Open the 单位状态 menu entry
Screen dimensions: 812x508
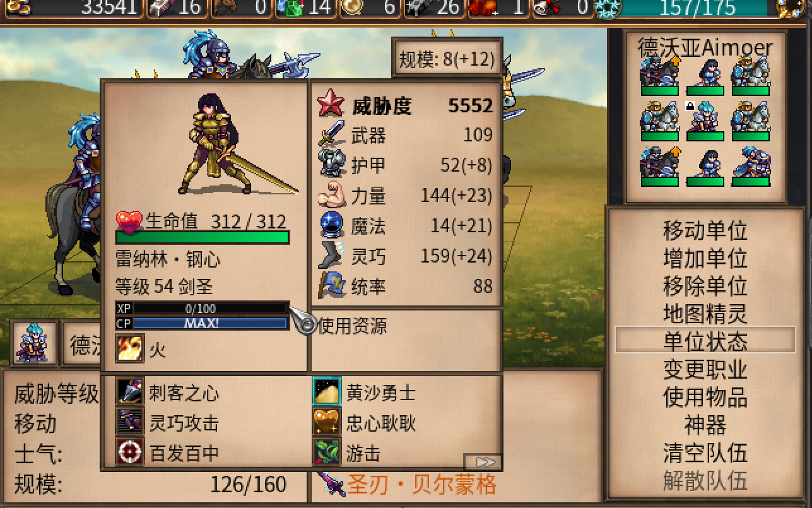coord(705,340)
